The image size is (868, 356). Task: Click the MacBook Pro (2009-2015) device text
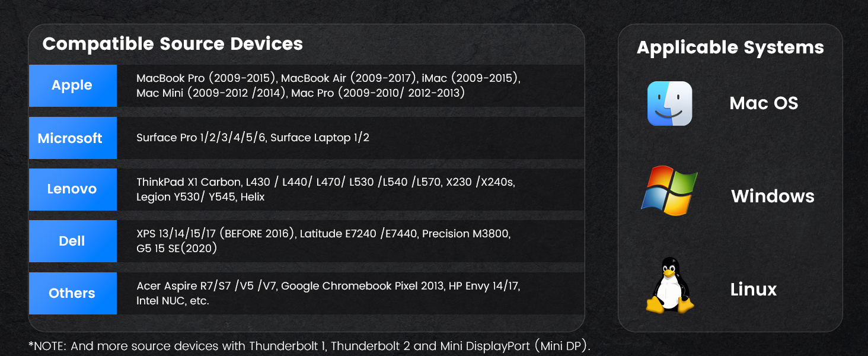tap(207, 78)
